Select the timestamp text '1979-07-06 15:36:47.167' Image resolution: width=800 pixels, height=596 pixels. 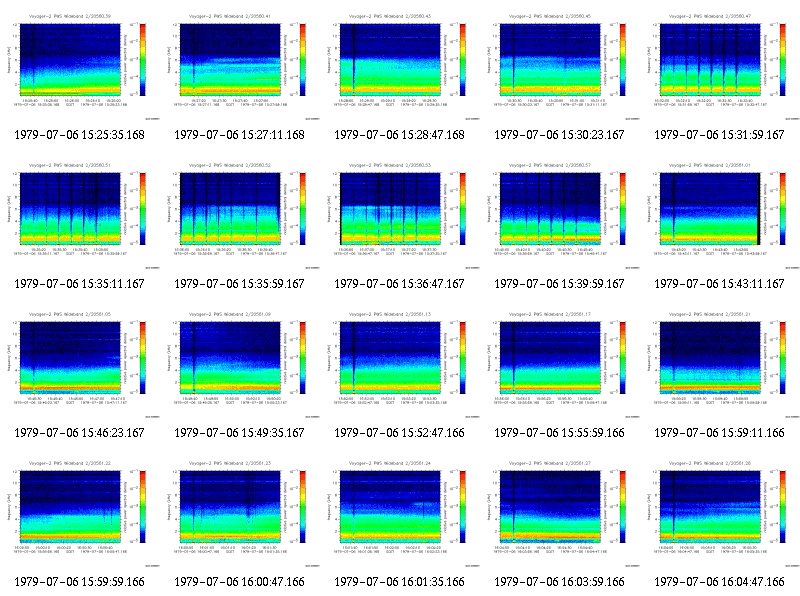(x=399, y=284)
